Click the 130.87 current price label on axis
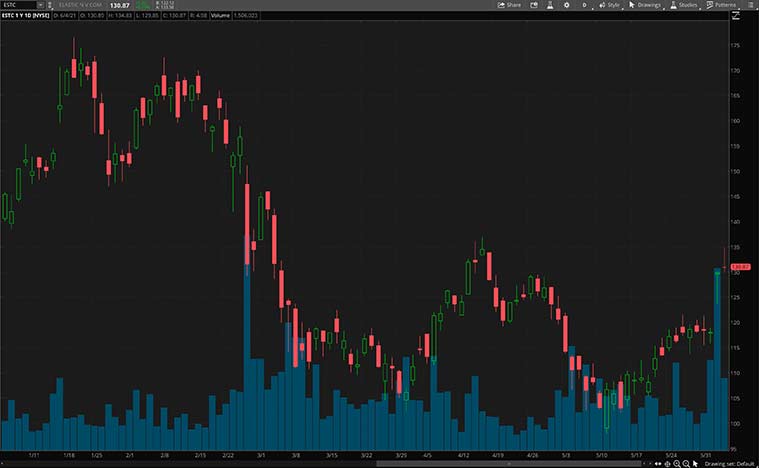 click(x=741, y=266)
